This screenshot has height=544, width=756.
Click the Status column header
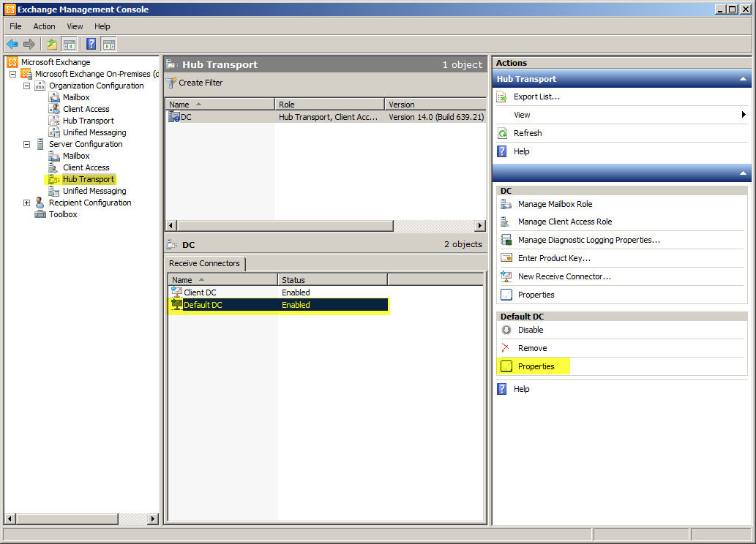[333, 279]
